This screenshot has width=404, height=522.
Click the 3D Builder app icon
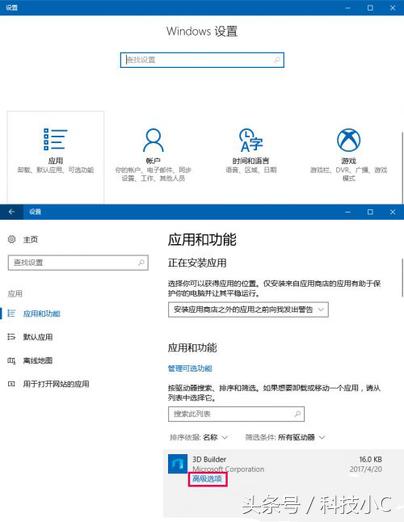tap(178, 464)
